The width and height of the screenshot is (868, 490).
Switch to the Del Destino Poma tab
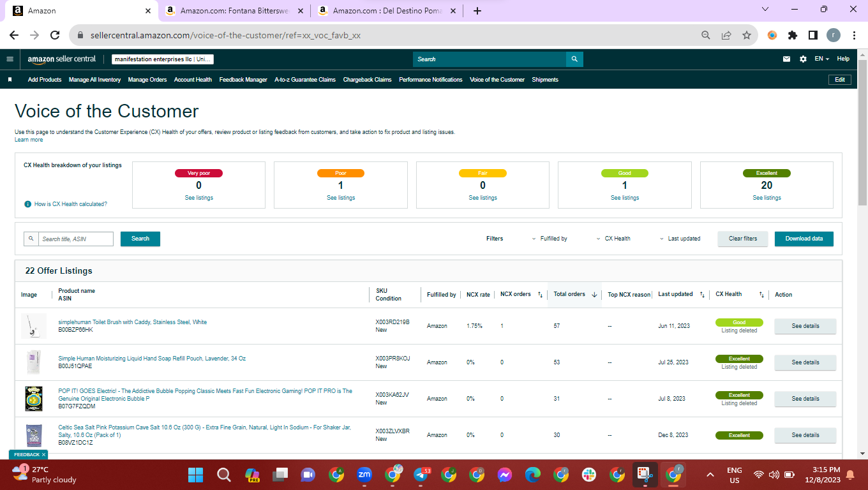[387, 11]
